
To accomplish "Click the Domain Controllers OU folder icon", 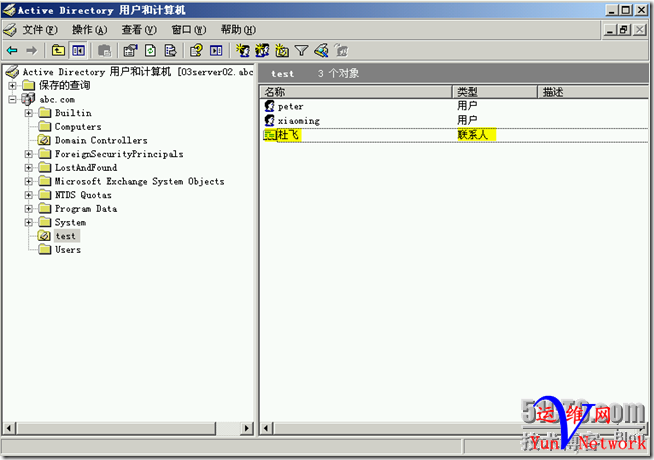I will 44,140.
